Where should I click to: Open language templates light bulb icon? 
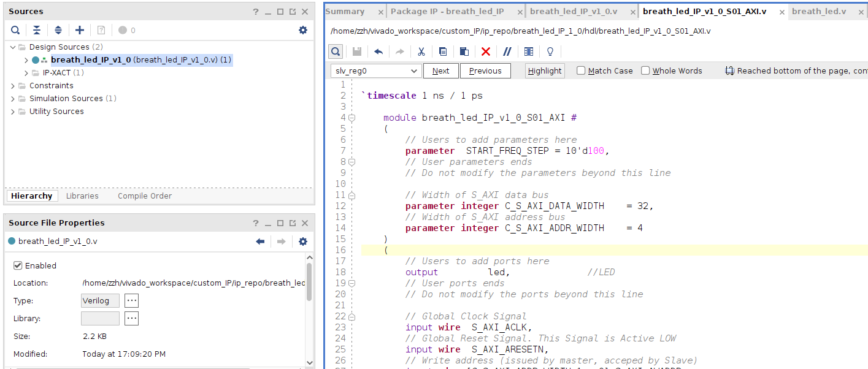[550, 51]
